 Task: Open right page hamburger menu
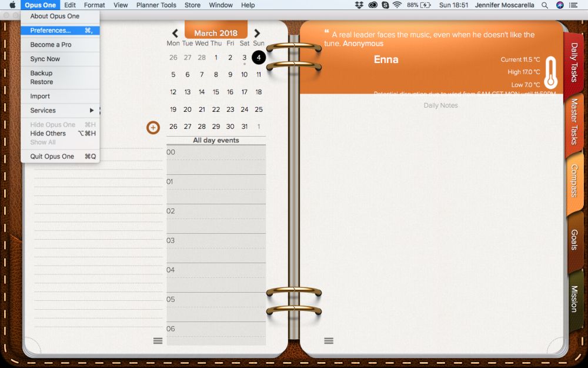(329, 340)
